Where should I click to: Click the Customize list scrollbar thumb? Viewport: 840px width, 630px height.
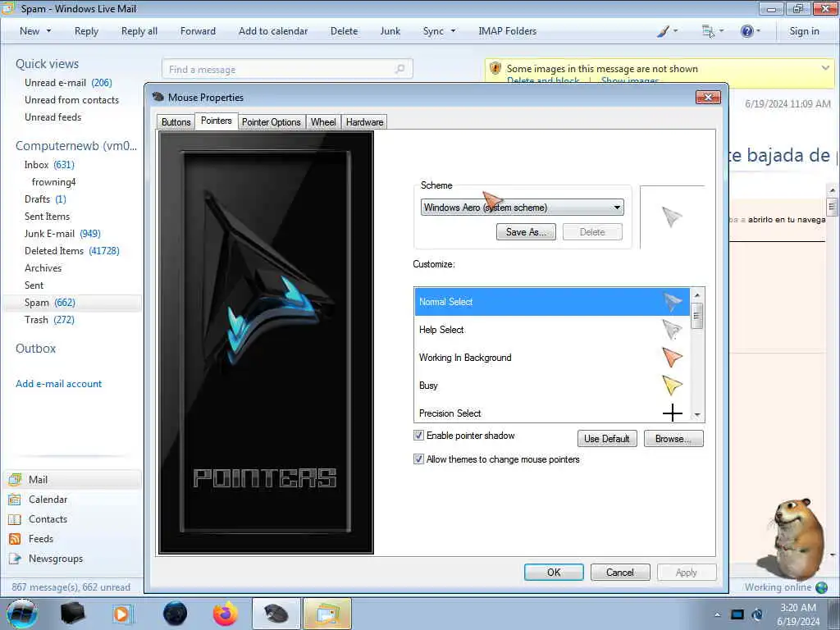tap(697, 316)
